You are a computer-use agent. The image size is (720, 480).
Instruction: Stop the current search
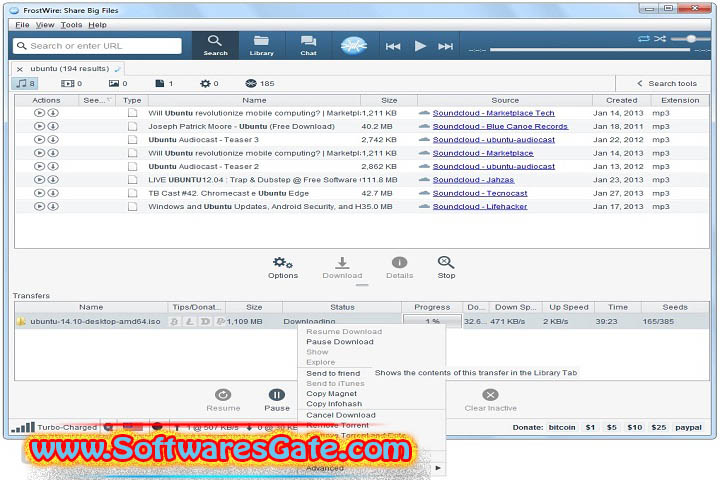[x=446, y=268]
